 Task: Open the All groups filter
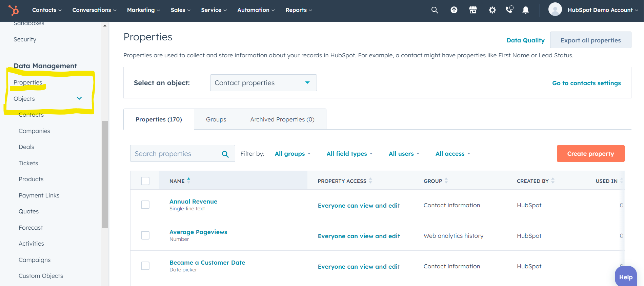293,154
